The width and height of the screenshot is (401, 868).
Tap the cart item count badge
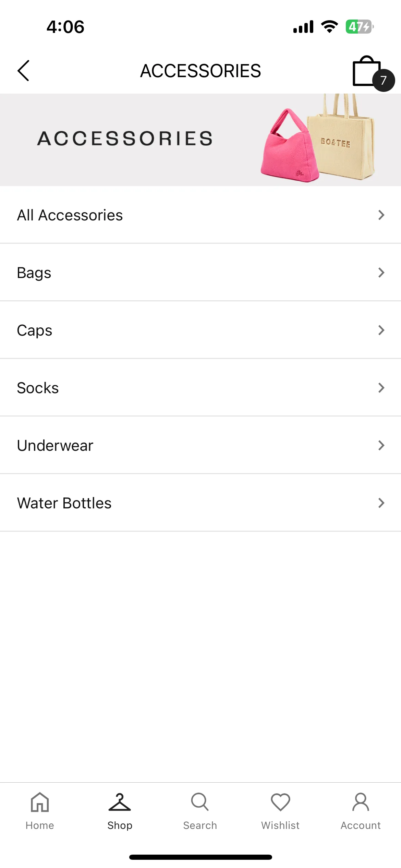[x=384, y=80]
